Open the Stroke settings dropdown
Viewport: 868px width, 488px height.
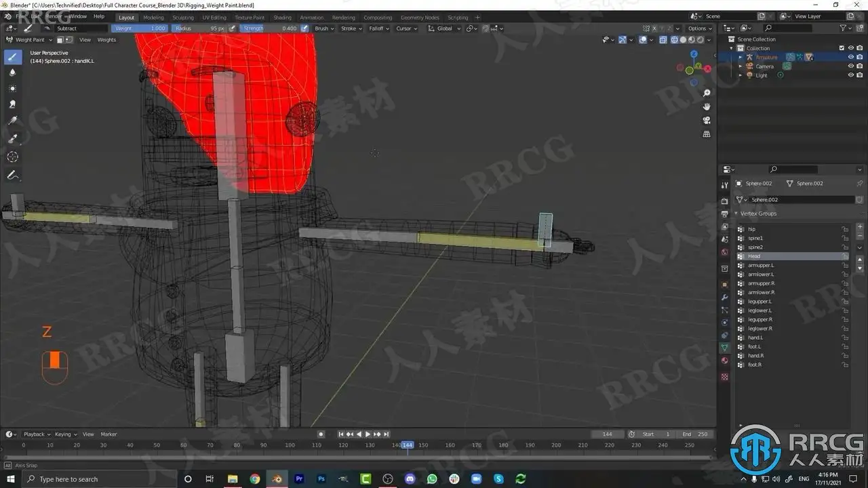351,28
